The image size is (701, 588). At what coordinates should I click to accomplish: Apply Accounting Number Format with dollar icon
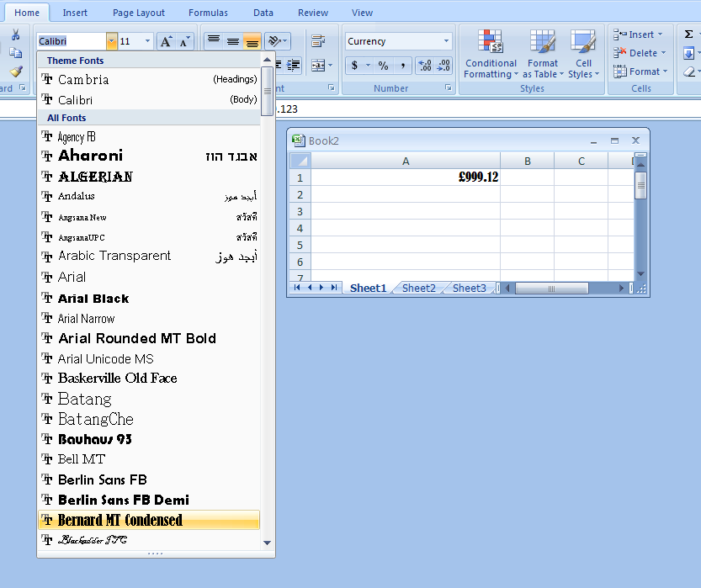(356, 65)
